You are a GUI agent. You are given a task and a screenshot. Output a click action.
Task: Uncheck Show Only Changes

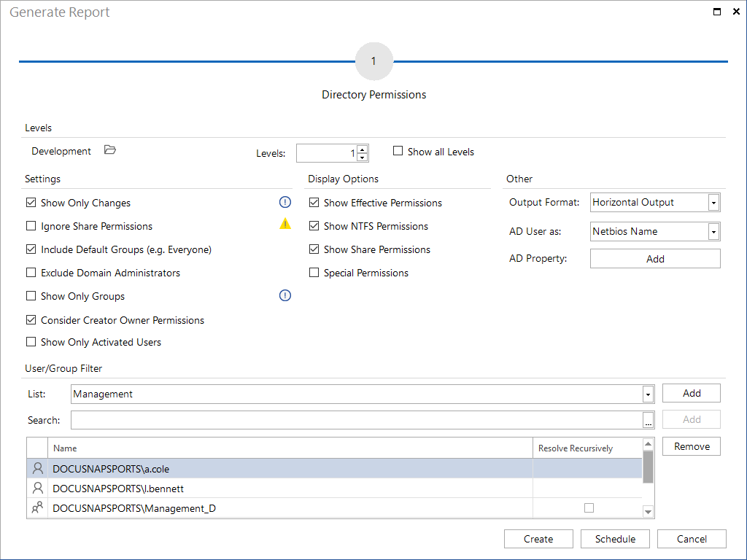[31, 203]
